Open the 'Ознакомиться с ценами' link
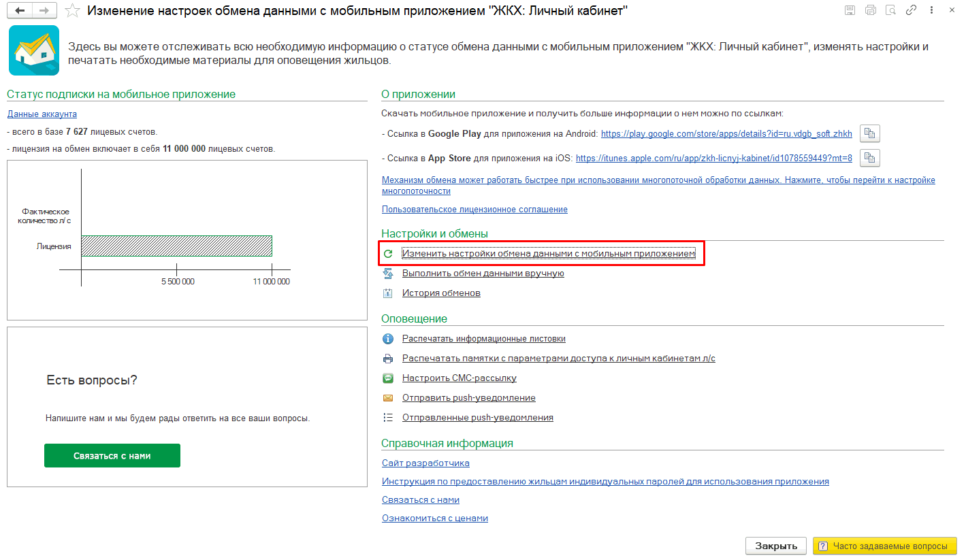Viewport: 966px width, 560px height. coord(435,518)
